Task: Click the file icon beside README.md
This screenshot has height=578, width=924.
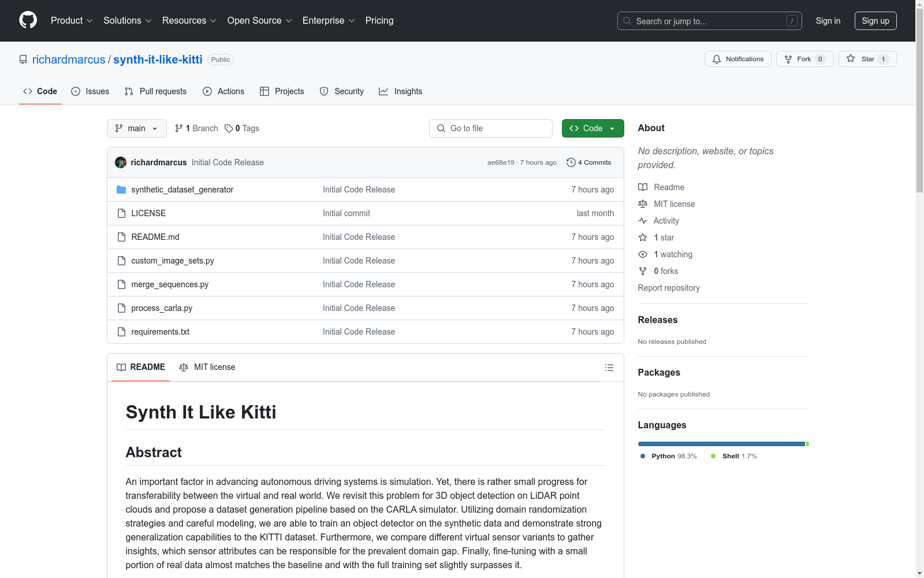Action: coord(121,237)
